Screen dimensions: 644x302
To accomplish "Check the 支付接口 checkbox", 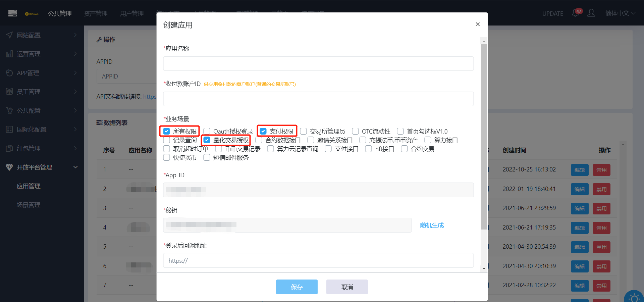I will click(328, 149).
